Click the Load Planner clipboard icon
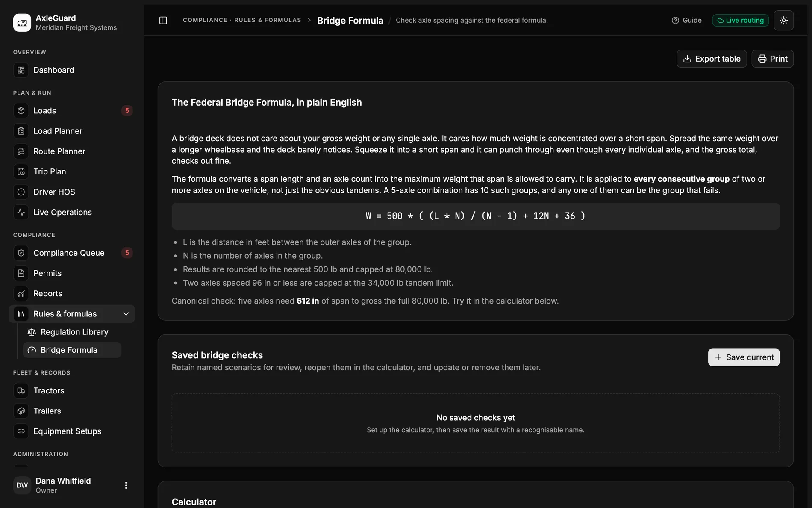 click(x=21, y=131)
